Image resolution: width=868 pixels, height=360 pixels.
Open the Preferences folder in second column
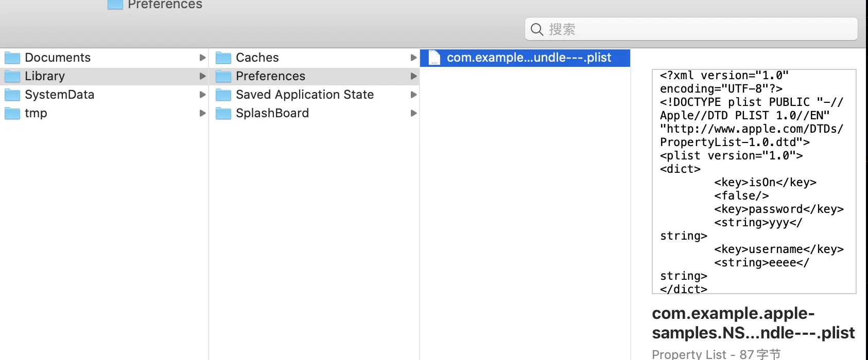[x=315, y=76]
